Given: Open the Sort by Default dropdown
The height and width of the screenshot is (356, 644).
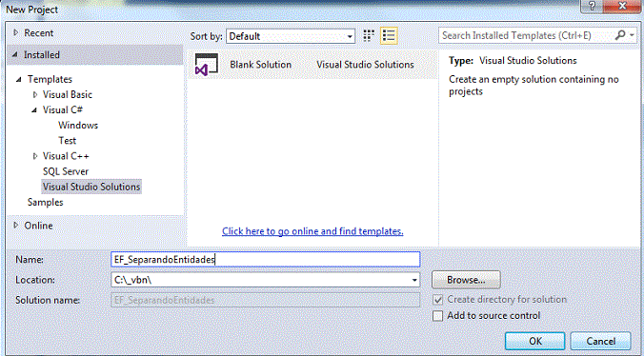Looking at the screenshot, I should (x=291, y=36).
